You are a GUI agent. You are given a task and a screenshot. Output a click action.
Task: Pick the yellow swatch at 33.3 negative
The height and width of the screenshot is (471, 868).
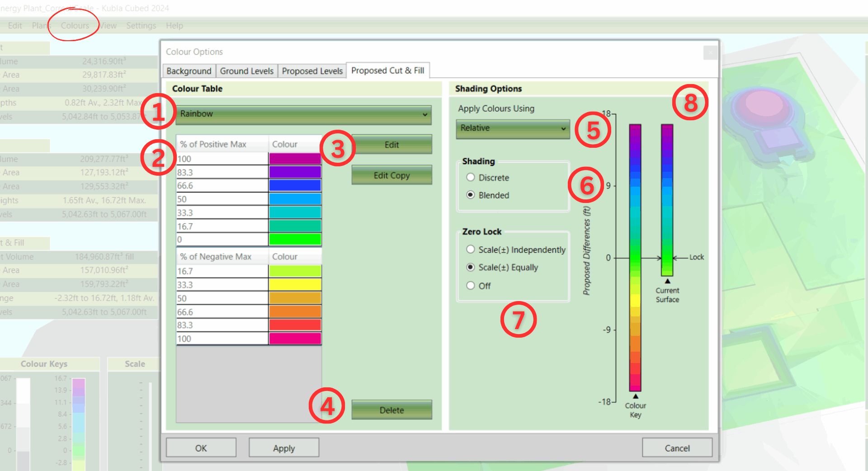click(x=295, y=285)
